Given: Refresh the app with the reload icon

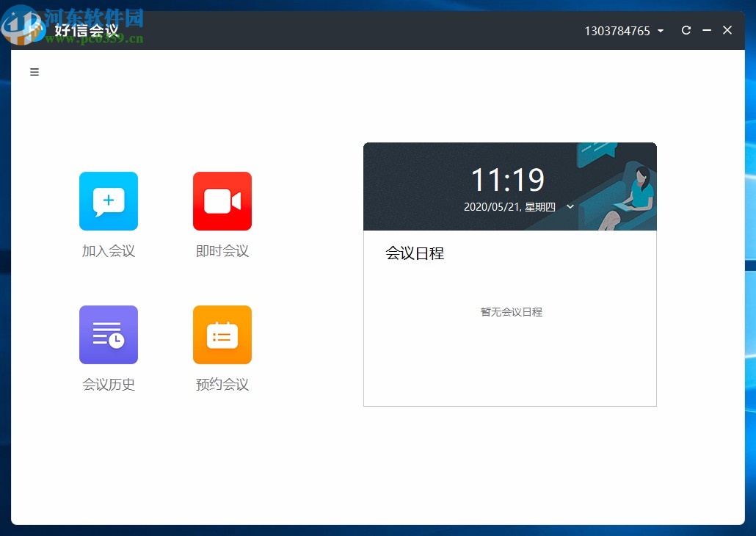Looking at the screenshot, I should point(686,30).
